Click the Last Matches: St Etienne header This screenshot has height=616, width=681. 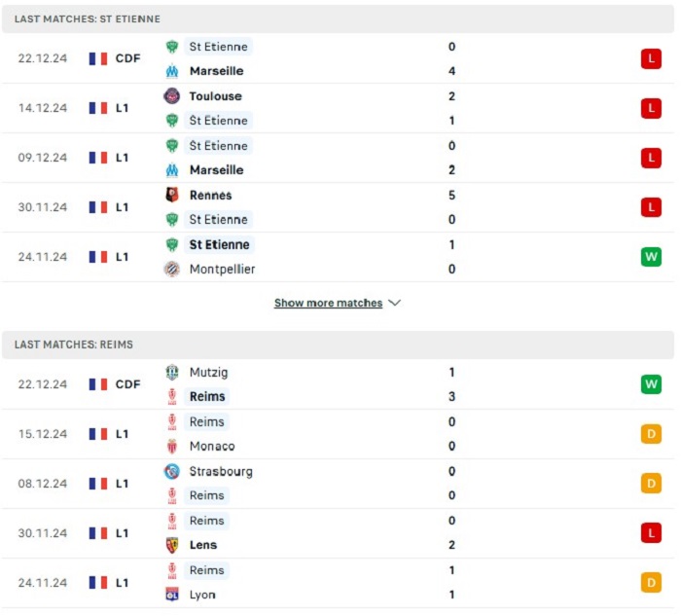pyautogui.click(x=339, y=19)
